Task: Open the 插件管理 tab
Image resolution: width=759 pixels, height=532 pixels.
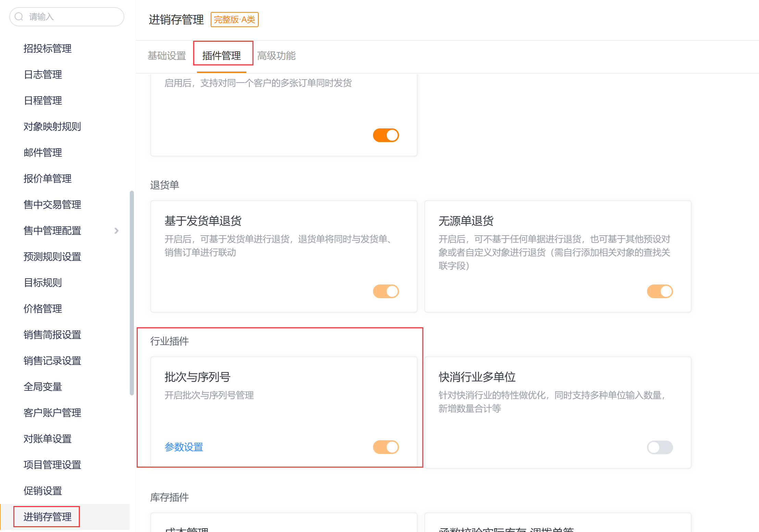Action: point(222,55)
